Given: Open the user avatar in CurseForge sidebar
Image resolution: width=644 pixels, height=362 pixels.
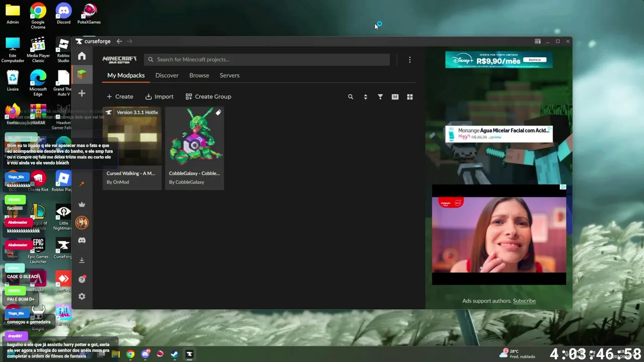Looking at the screenshot, I should [x=82, y=222].
